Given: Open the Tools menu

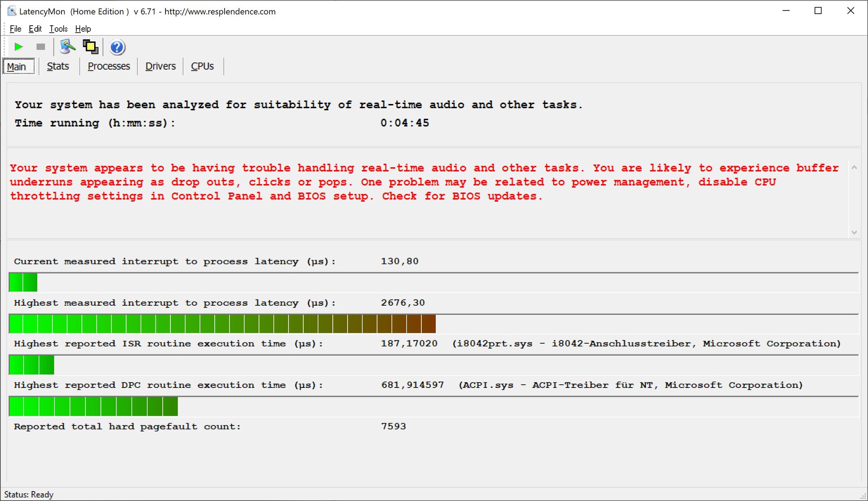Looking at the screenshot, I should (x=58, y=28).
